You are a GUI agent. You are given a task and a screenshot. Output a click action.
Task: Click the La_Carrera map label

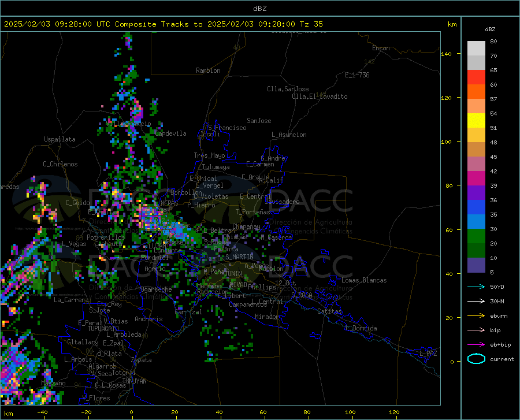coord(71,300)
